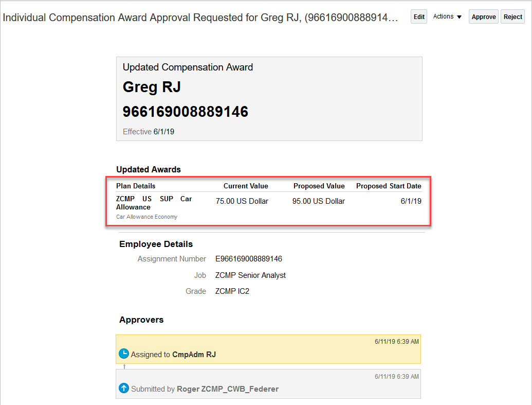This screenshot has height=405, width=532.
Task: Click the up-arrow icon beside Submitted by
Action: point(123,389)
